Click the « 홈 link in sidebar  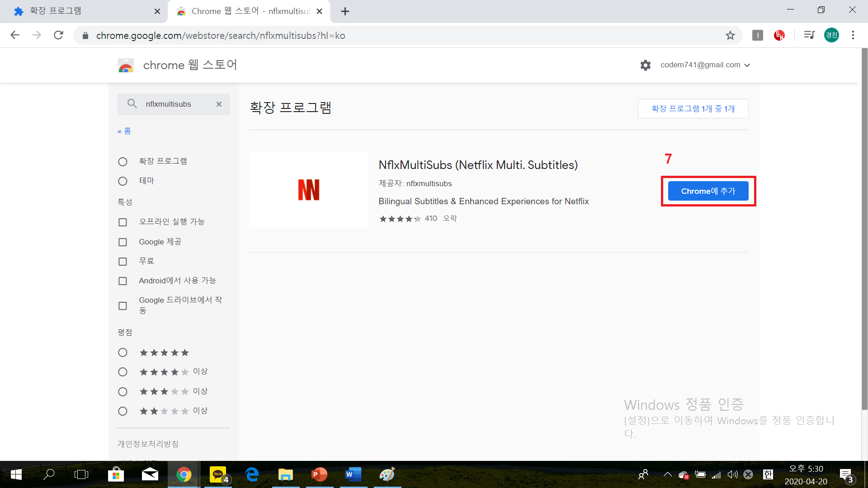pyautogui.click(x=124, y=131)
